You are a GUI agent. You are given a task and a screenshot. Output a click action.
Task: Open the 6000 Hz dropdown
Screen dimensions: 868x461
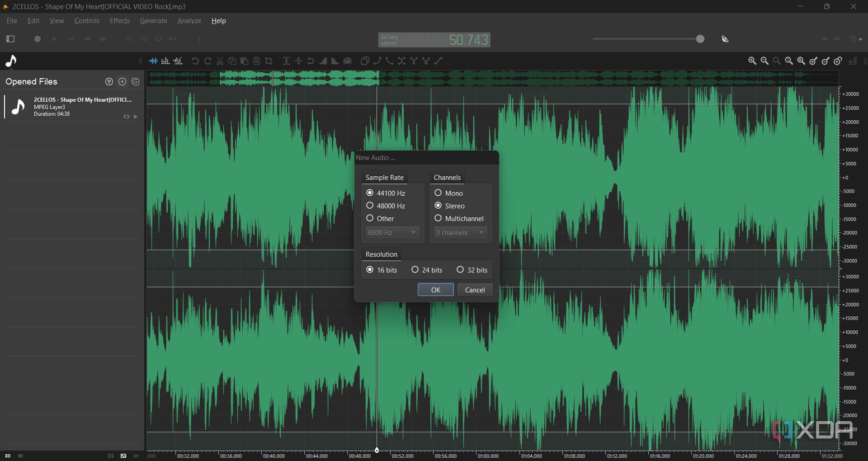click(393, 232)
